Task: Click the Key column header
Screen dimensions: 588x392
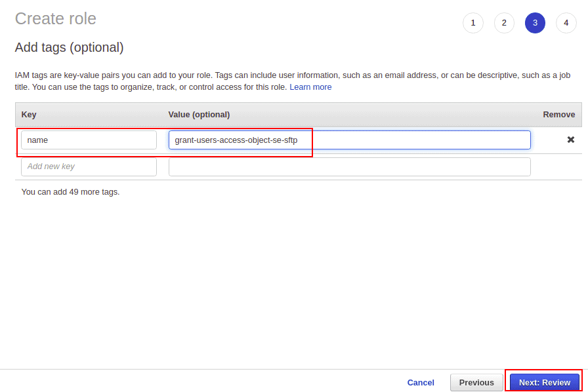Action: coord(29,115)
